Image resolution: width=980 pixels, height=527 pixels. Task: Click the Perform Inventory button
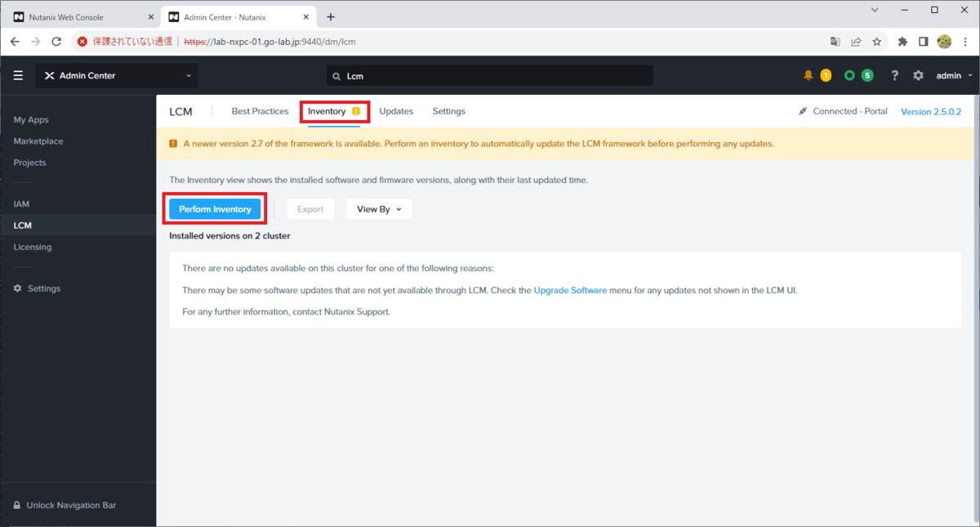point(215,209)
